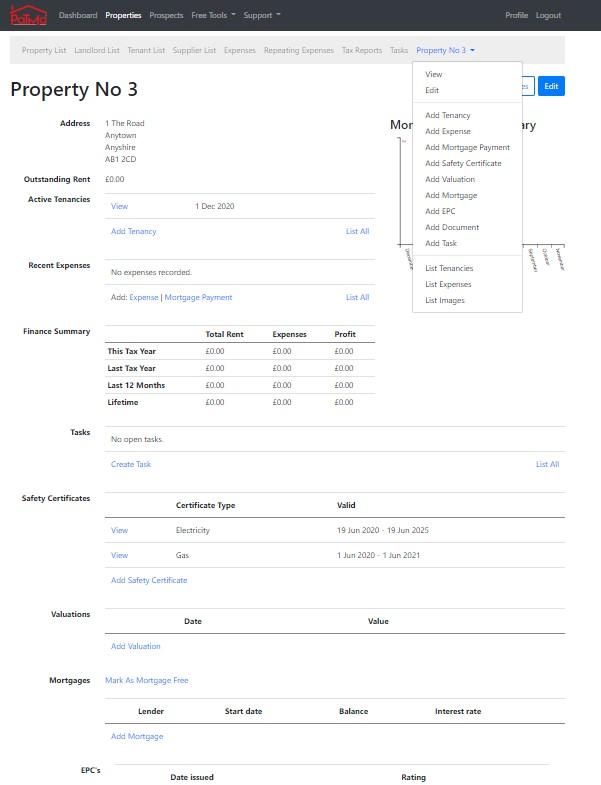Image resolution: width=601 pixels, height=785 pixels.
Task: Select the 'AB1 2CD' postcode text
Action: tap(120, 159)
